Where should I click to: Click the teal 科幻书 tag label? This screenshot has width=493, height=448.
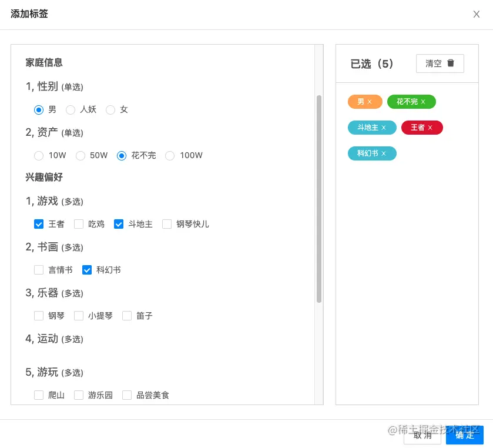pos(368,153)
